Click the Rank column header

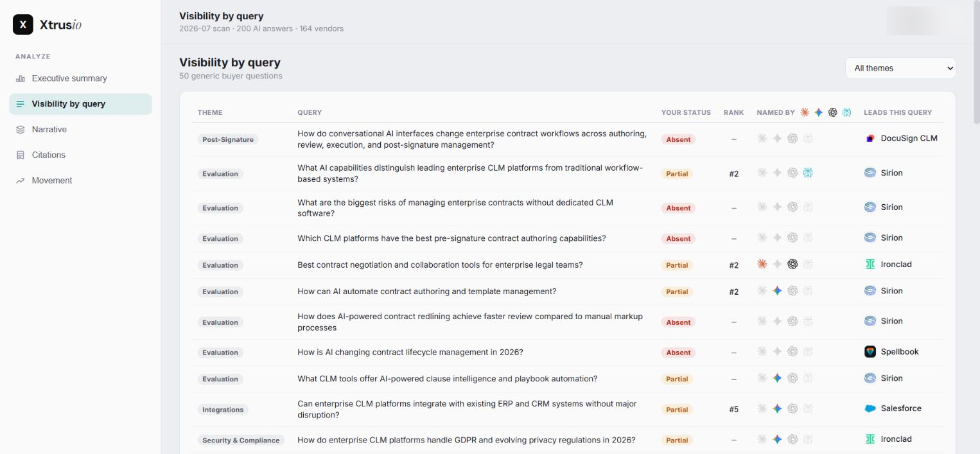click(x=733, y=112)
